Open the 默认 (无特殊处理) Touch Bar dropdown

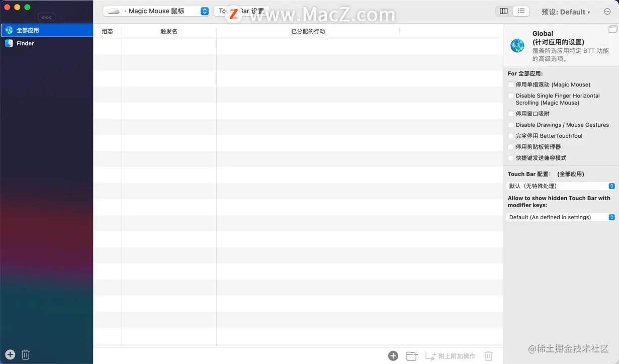coord(561,186)
